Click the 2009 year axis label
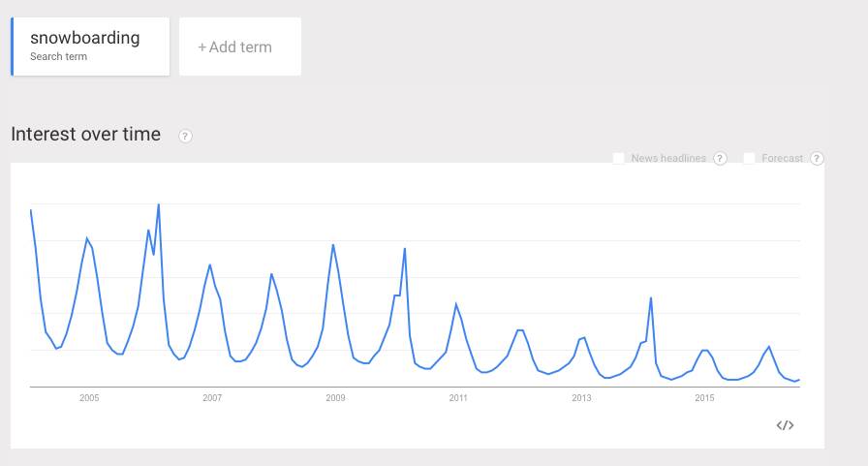This screenshot has height=466, width=868. [x=335, y=398]
